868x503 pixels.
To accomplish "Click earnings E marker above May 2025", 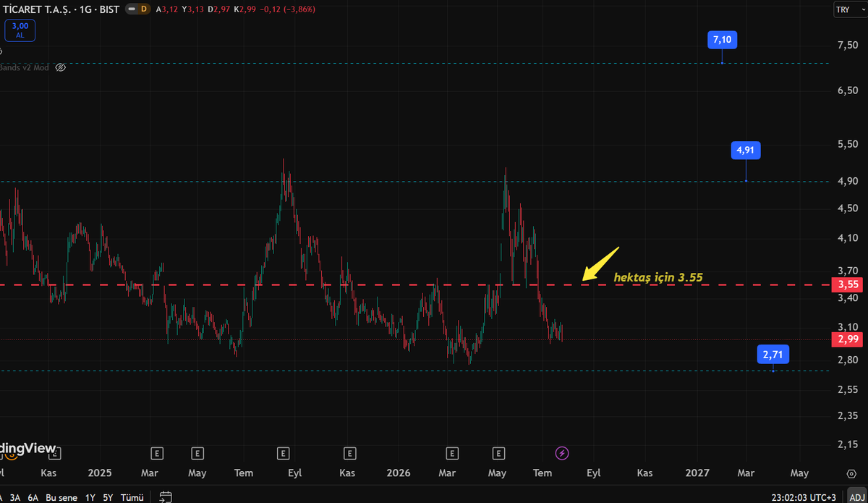I will click(x=197, y=454).
